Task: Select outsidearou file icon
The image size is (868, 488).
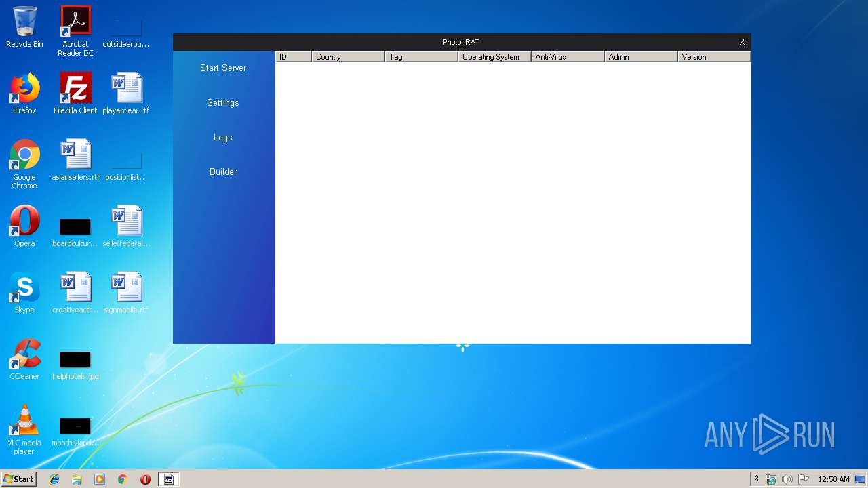Action: tap(126, 33)
